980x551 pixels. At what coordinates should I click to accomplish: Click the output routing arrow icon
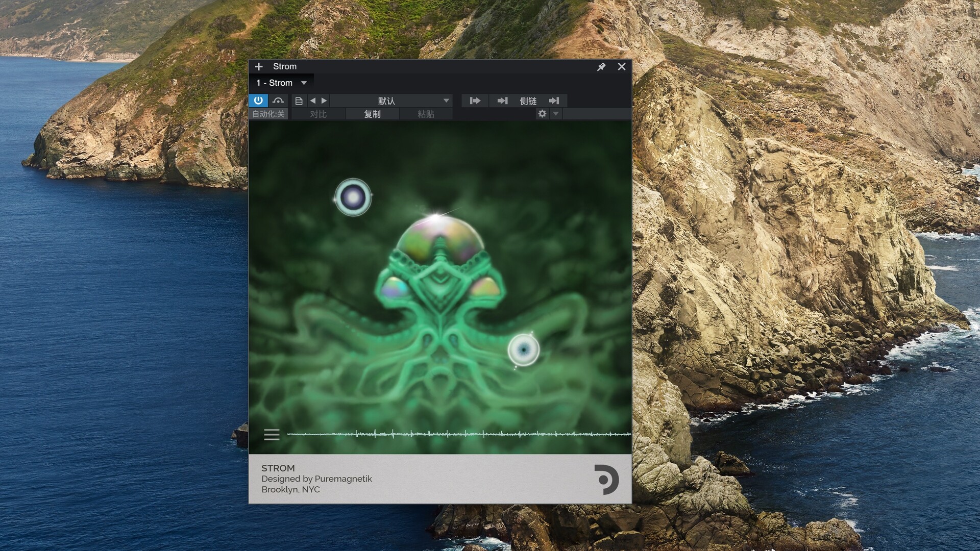pos(475,101)
